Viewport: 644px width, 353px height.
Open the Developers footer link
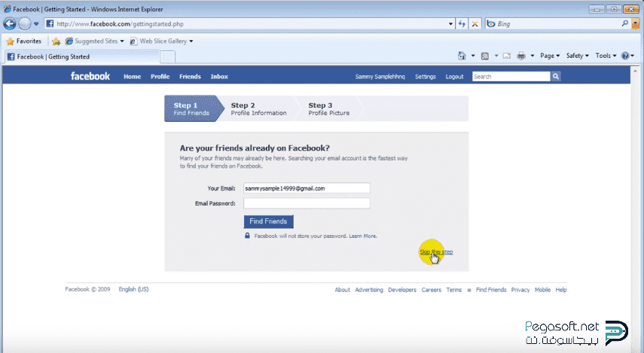(x=402, y=290)
